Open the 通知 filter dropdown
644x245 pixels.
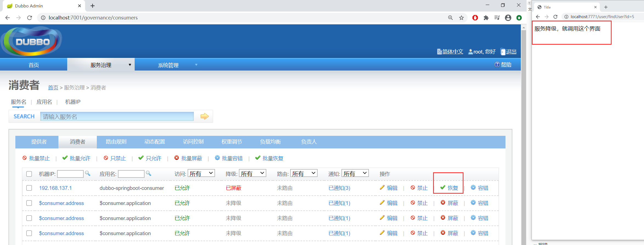(355, 173)
